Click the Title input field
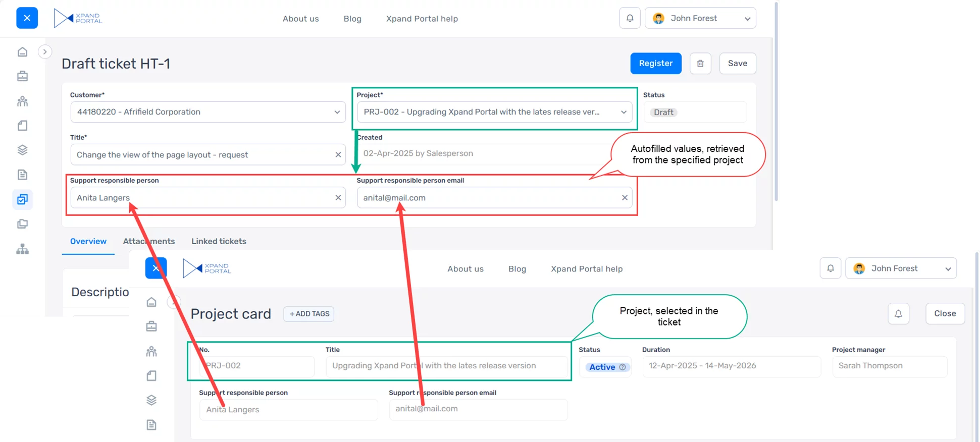 click(x=202, y=155)
